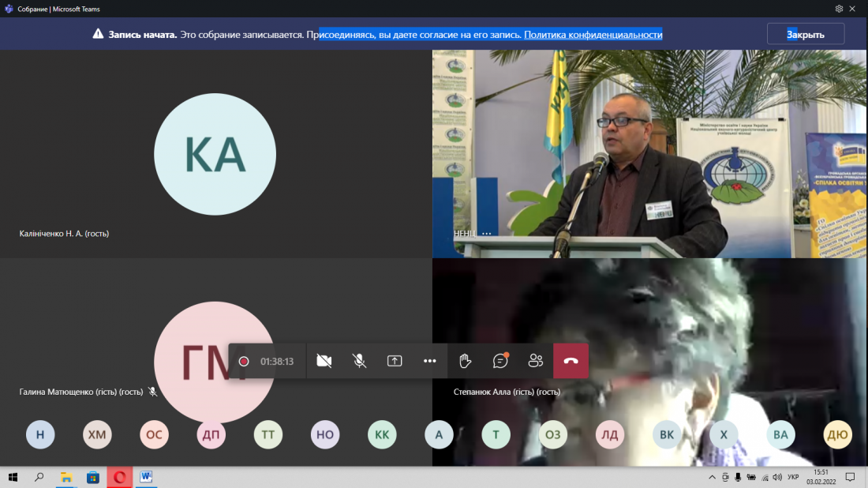
Task: Unmute the microphone in meeting toolbar
Action: click(x=359, y=361)
